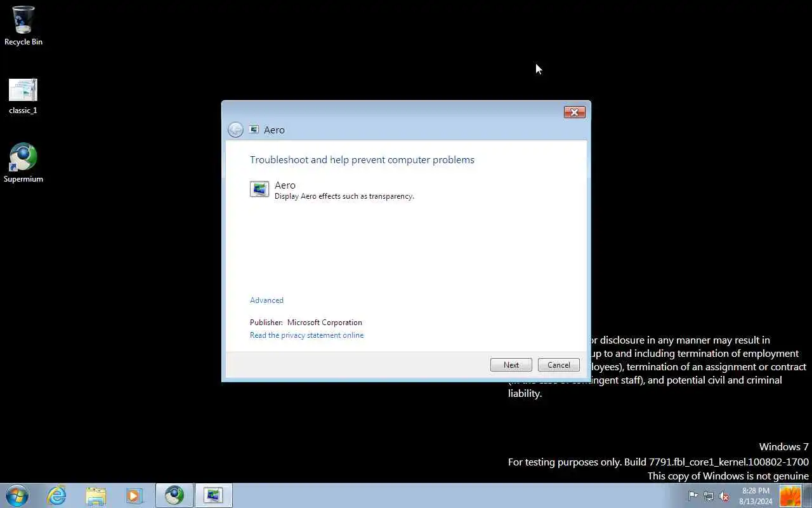Image resolution: width=812 pixels, height=508 pixels.
Task: Click 'Display Aero effects such as transparency.' text
Action: point(344,196)
